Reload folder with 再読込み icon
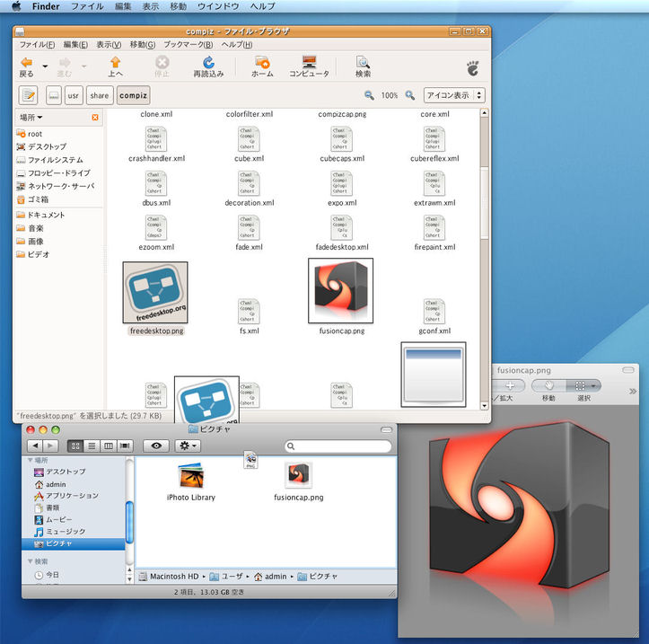 [208, 63]
